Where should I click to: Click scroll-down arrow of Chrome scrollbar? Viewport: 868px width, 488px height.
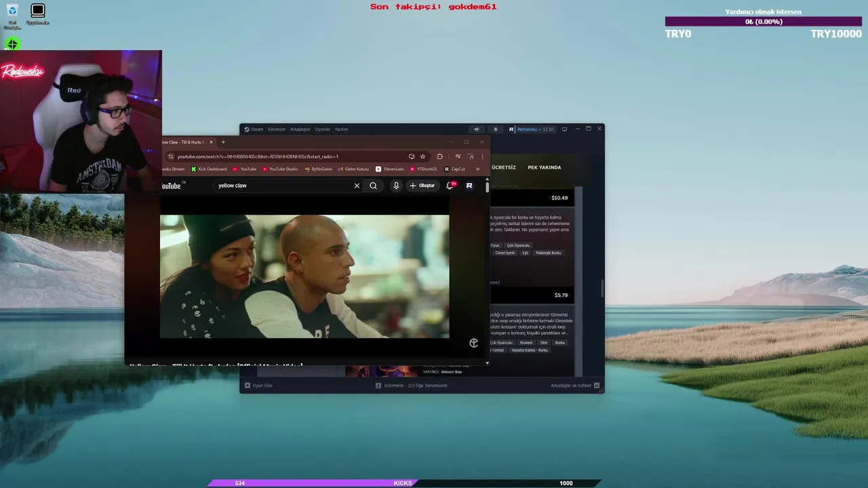[x=487, y=363]
